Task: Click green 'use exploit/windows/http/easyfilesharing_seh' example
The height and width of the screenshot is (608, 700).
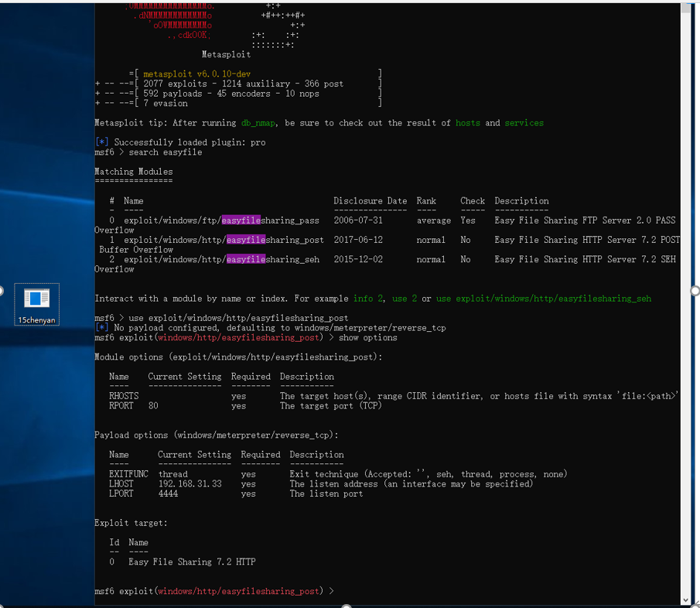Action: [543, 299]
